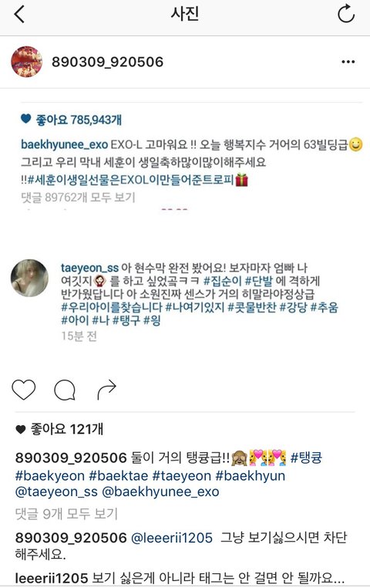This screenshot has height=588, width=370.
Task: Expand all 9 comments (댓글 9개 모두 보기)
Action: [x=66, y=513]
